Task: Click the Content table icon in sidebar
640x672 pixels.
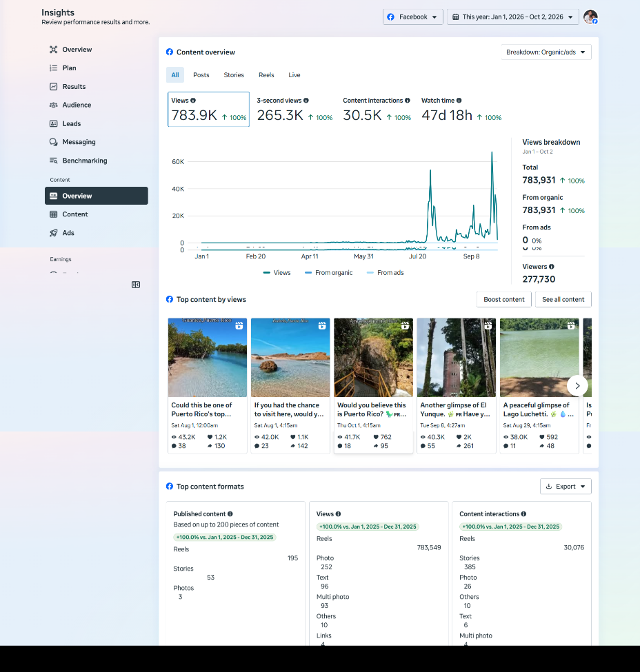Action: (54, 214)
